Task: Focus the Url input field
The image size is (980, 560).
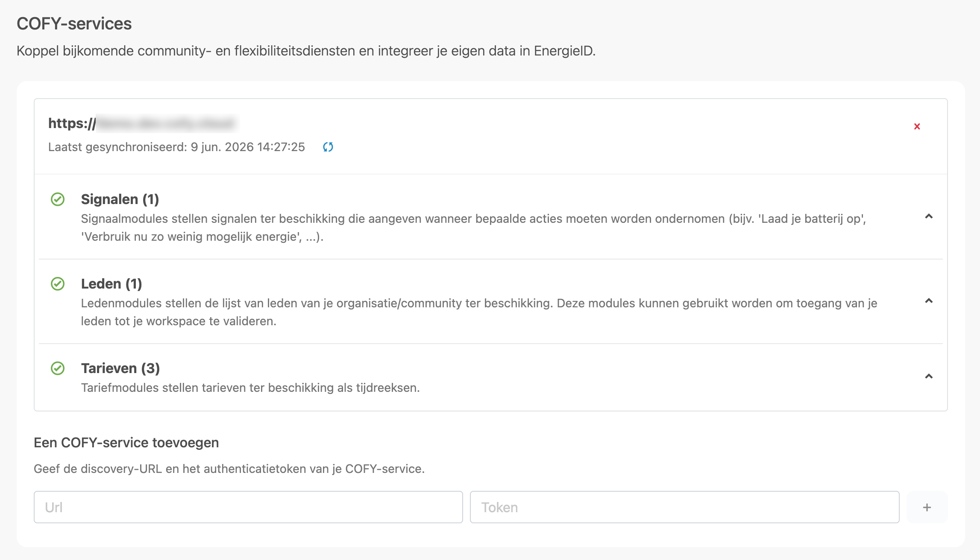Action: (248, 507)
